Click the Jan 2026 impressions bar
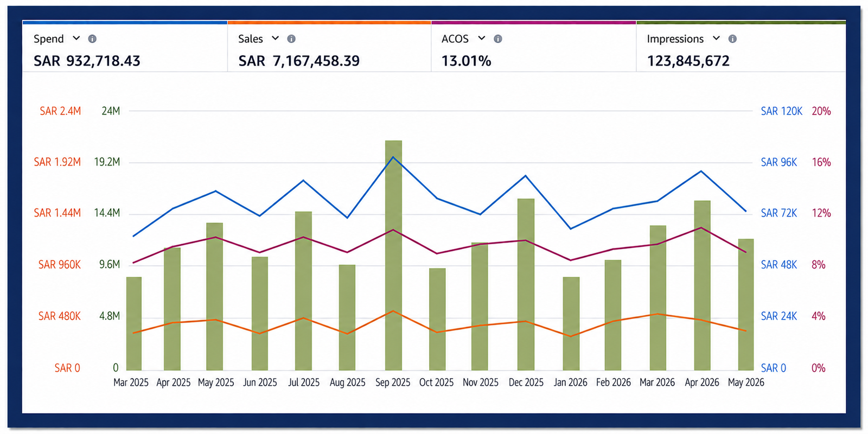868x434 pixels. [571, 323]
